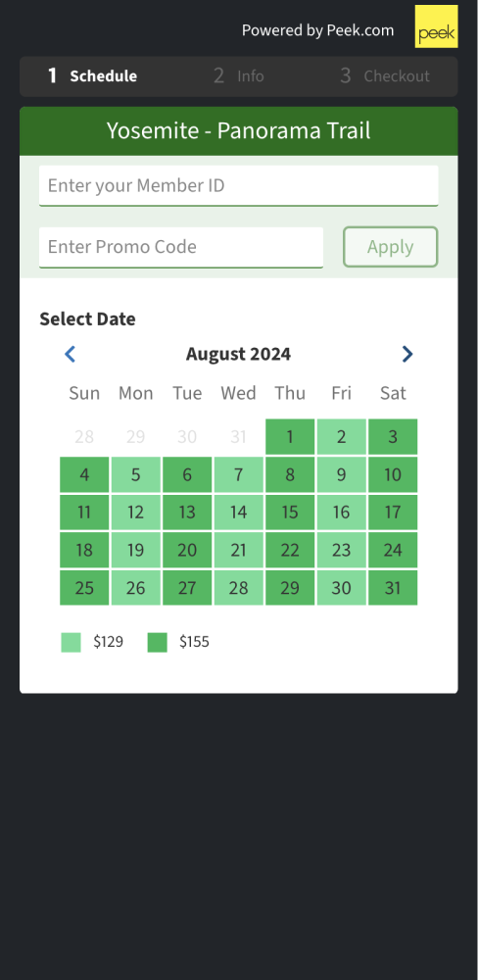Focus the Member ID field
The height and width of the screenshot is (980, 478).
click(x=239, y=185)
